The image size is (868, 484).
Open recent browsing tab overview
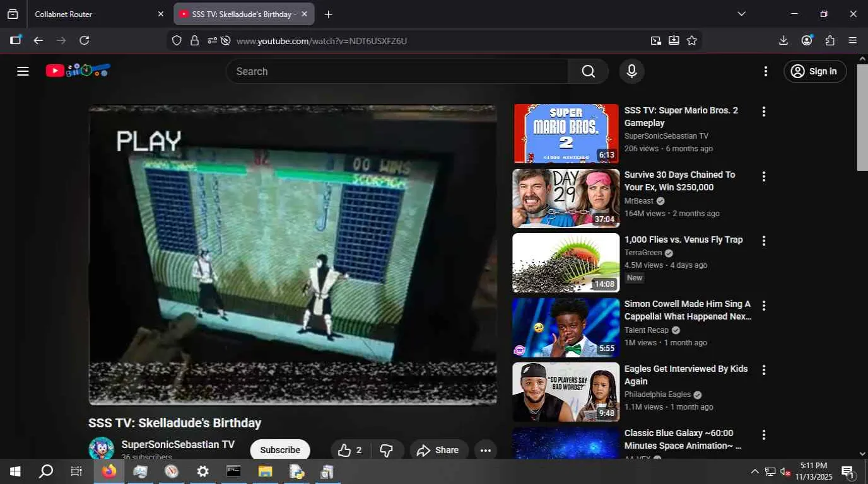pos(13,14)
